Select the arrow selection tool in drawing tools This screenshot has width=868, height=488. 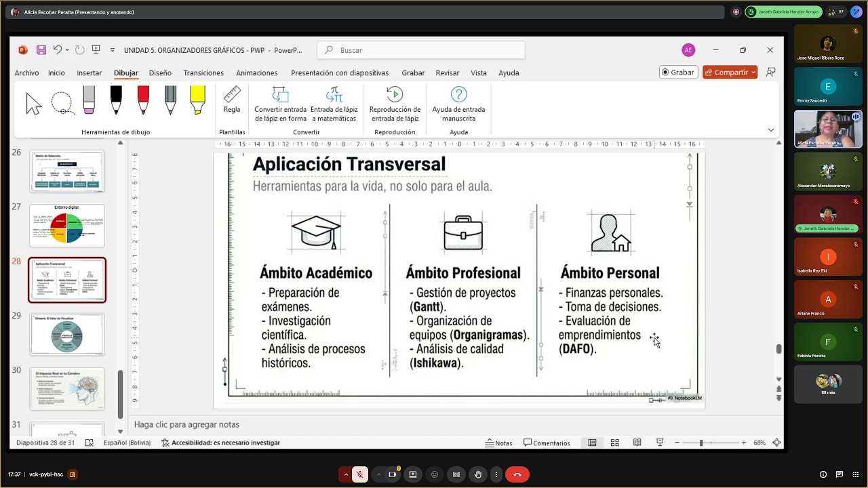pos(34,103)
